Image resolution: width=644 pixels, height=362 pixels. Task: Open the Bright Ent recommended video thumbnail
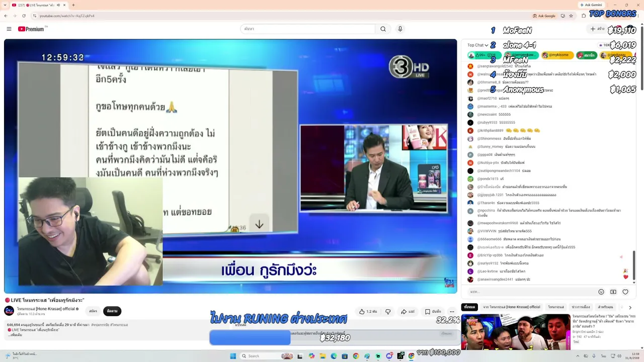(x=516, y=332)
